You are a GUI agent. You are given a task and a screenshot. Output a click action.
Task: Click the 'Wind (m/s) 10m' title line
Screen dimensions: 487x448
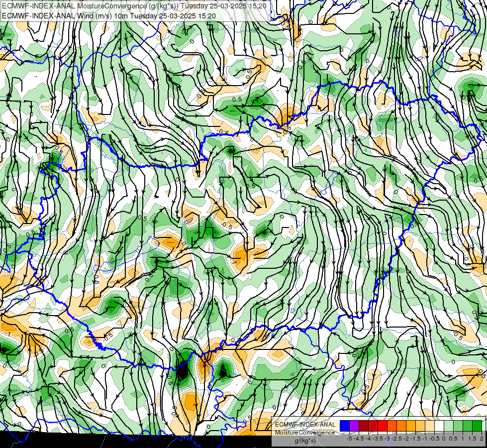(108, 16)
